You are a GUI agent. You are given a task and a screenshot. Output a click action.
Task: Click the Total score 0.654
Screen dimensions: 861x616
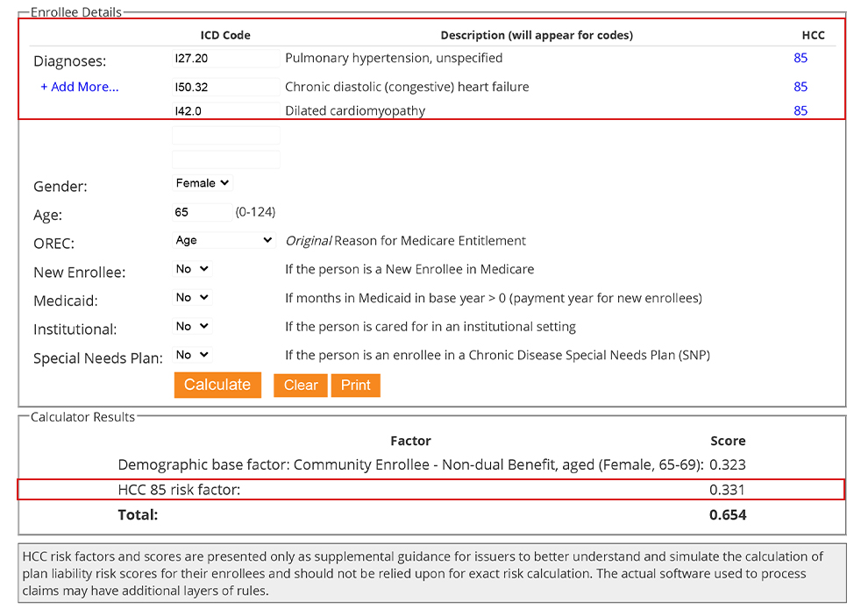[x=728, y=515]
